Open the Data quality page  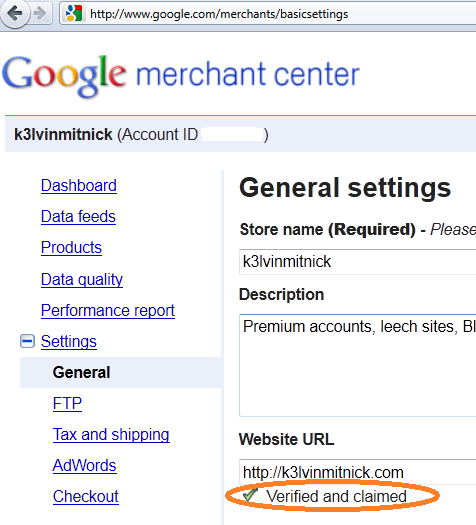[x=82, y=279]
